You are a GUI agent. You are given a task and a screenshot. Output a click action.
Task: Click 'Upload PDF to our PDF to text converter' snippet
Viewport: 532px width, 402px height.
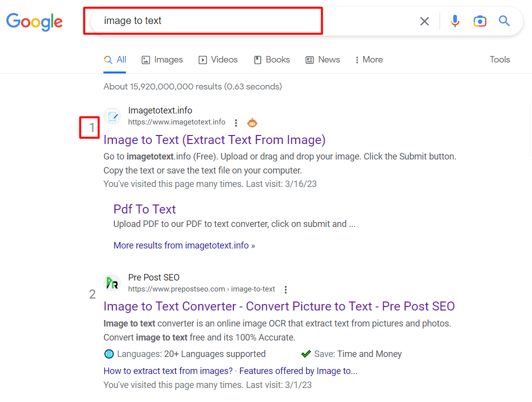234,224
